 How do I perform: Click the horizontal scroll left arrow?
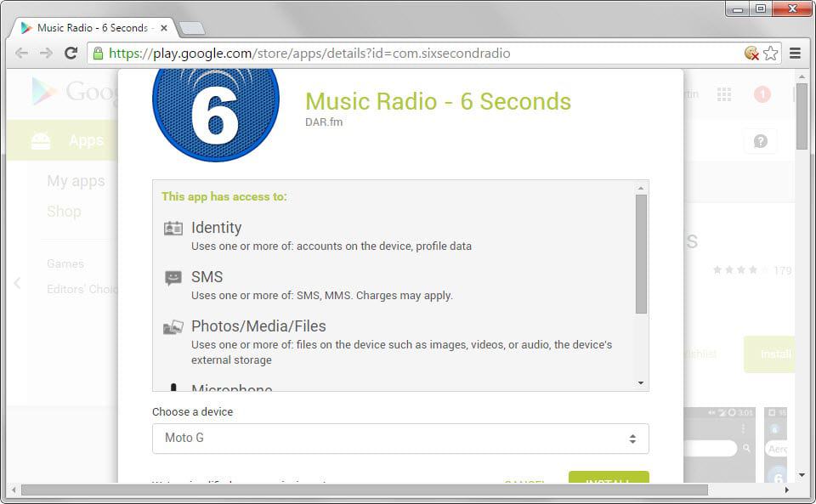[x=14, y=490]
